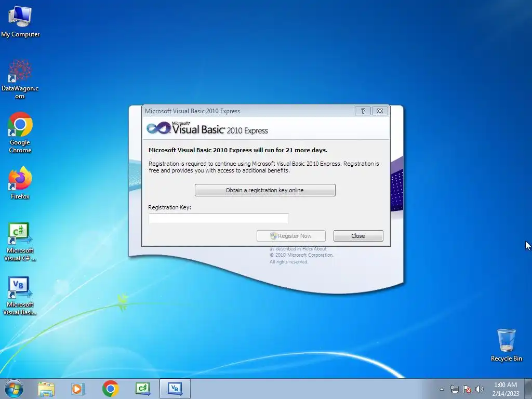Open the clock showing 1:00 AM
The image size is (532, 399).
click(506, 389)
